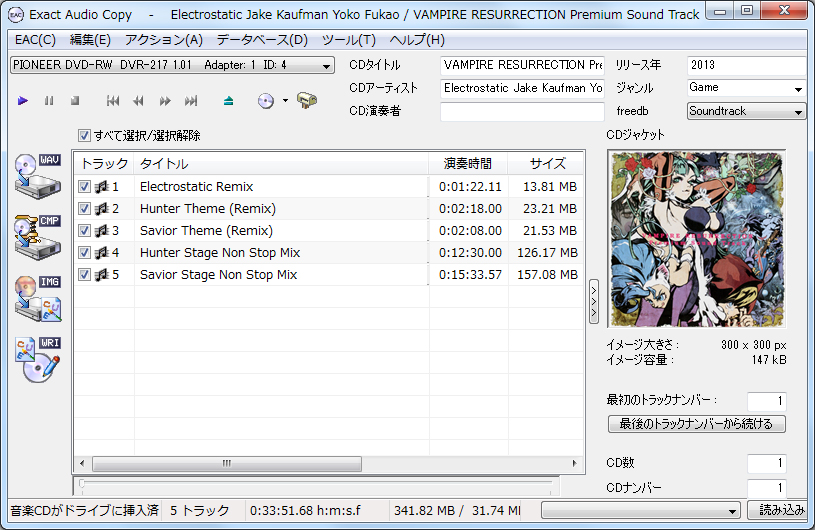The height and width of the screenshot is (530, 815).
Task: Click the CDアーティスト input field
Action: coord(522,88)
